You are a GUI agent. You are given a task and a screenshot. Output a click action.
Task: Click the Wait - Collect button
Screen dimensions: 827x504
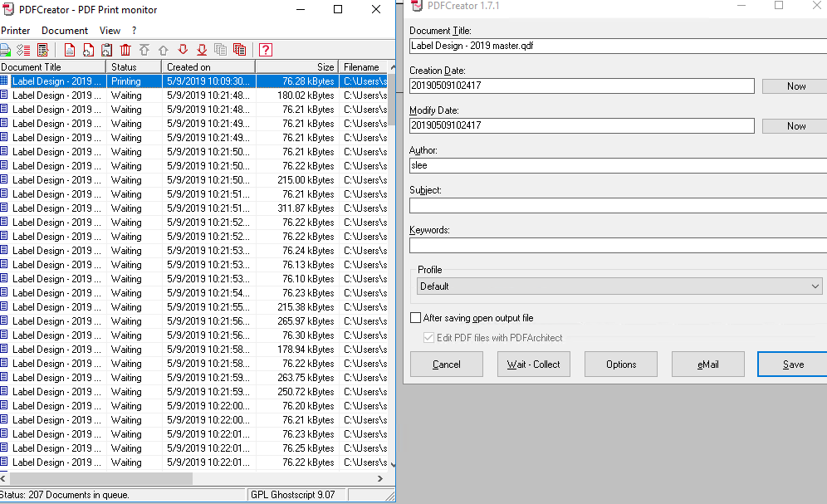(534, 365)
